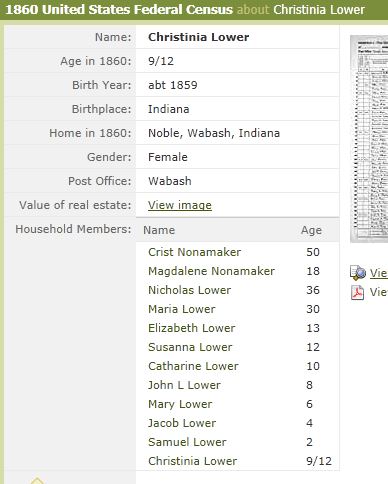
Task: Open Jacob Lower record
Action: [x=182, y=423]
